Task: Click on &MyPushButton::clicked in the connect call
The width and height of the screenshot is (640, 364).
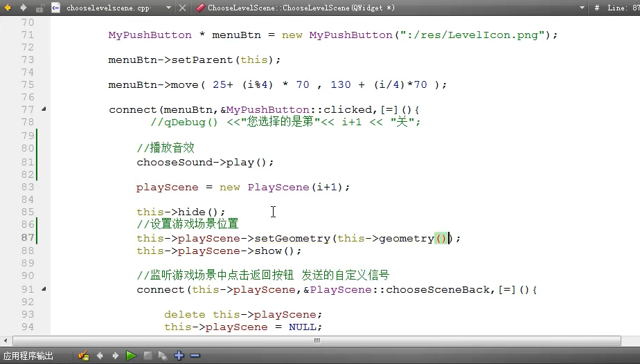Action: point(296,109)
